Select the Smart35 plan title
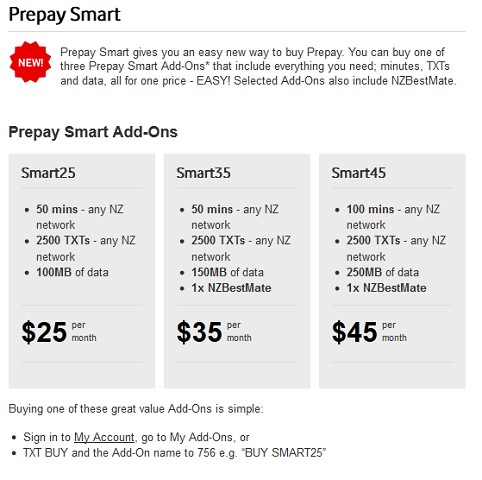This screenshot has height=480, width=482. click(203, 173)
